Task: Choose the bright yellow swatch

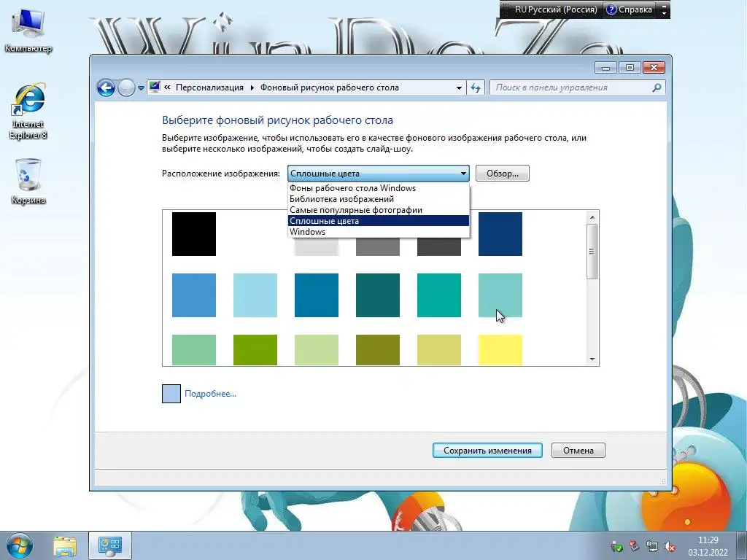Action: [x=500, y=350]
